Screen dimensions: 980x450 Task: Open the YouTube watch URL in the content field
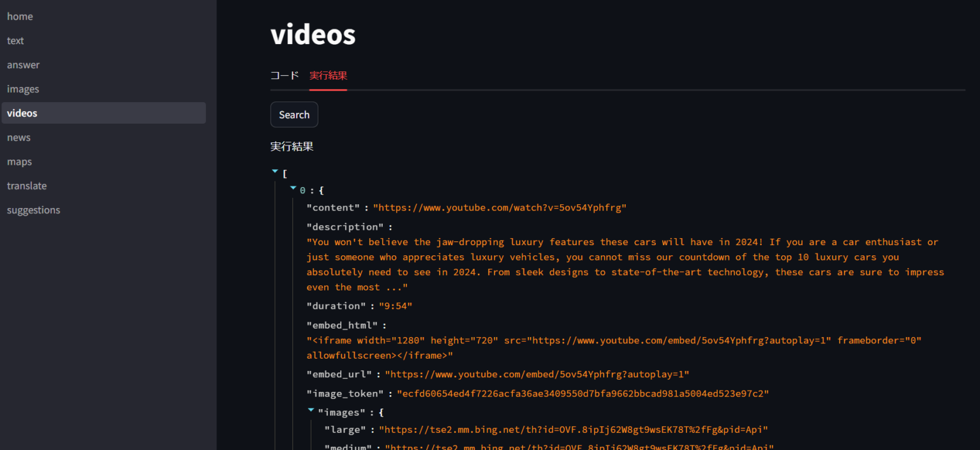click(x=500, y=207)
